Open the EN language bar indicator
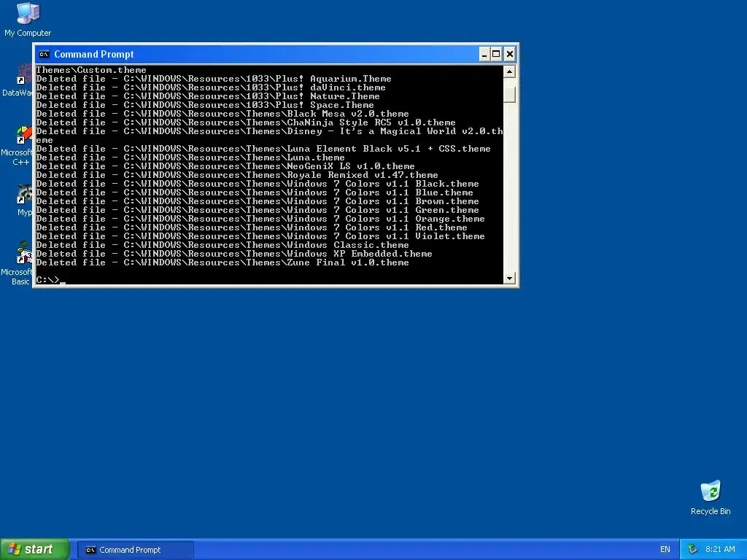The height and width of the screenshot is (560, 747). [665, 550]
